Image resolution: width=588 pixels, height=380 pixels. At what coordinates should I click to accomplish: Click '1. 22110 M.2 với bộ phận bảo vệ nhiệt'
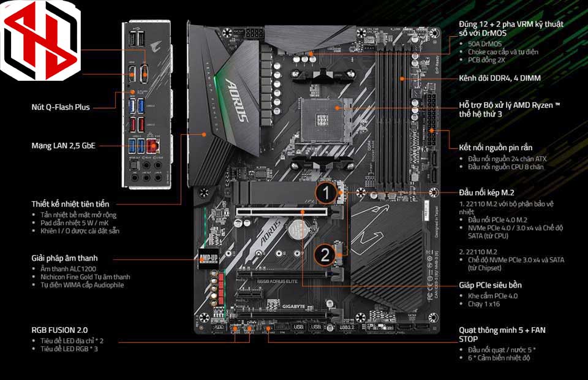[x=507, y=208]
